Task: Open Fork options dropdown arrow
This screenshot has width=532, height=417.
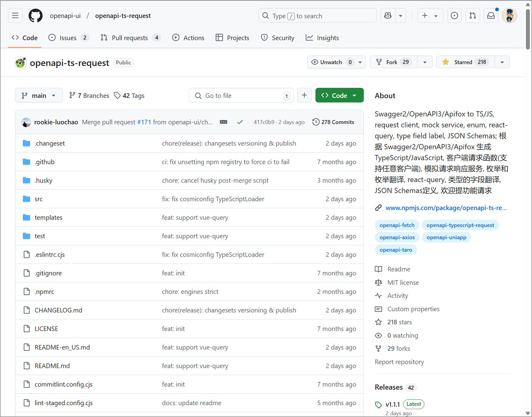Action: [x=425, y=62]
